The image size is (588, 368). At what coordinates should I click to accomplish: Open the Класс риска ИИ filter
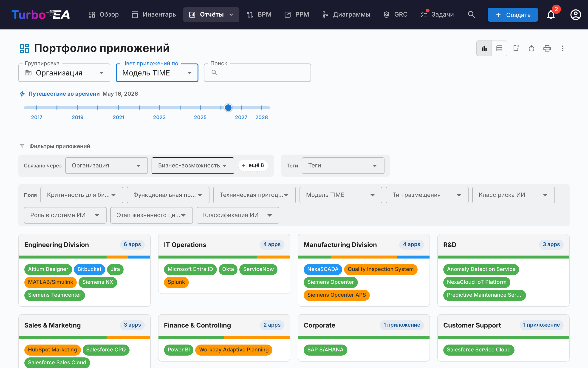click(513, 195)
